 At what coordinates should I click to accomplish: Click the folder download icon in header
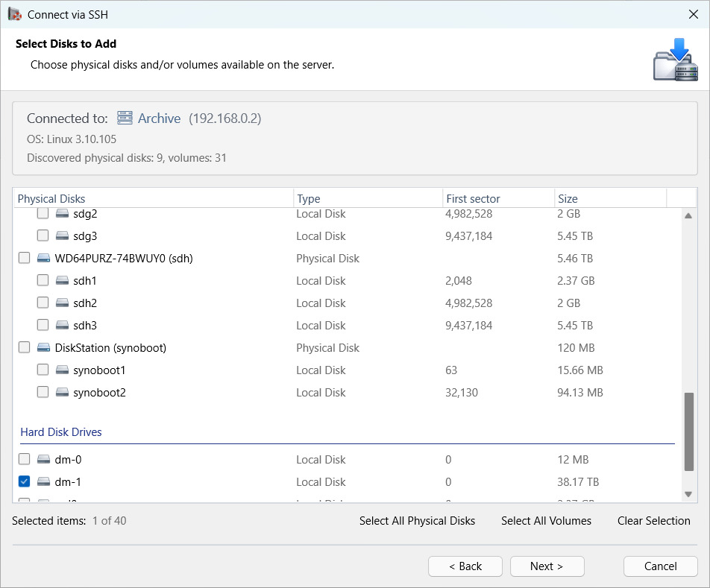click(x=675, y=60)
